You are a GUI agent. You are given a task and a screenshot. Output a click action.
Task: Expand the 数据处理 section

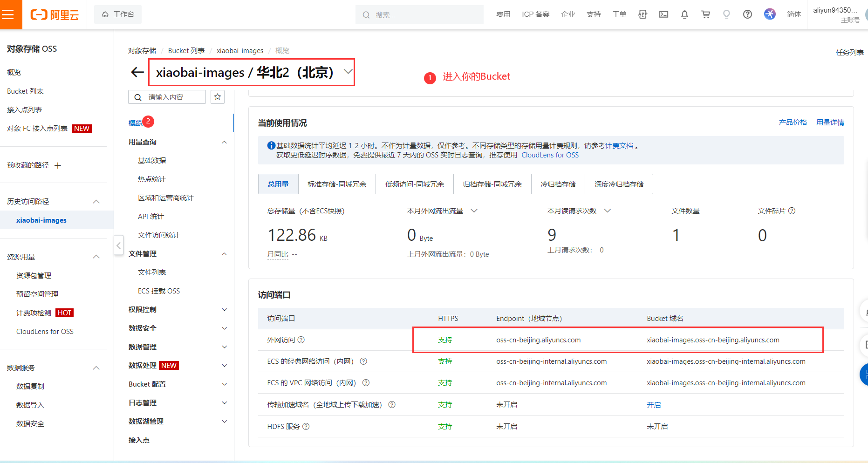[224, 366]
